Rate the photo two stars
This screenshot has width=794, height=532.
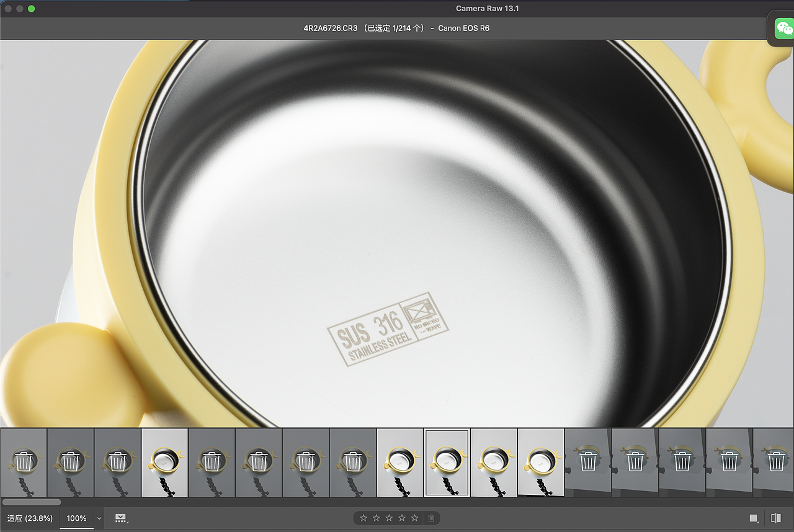point(376,518)
